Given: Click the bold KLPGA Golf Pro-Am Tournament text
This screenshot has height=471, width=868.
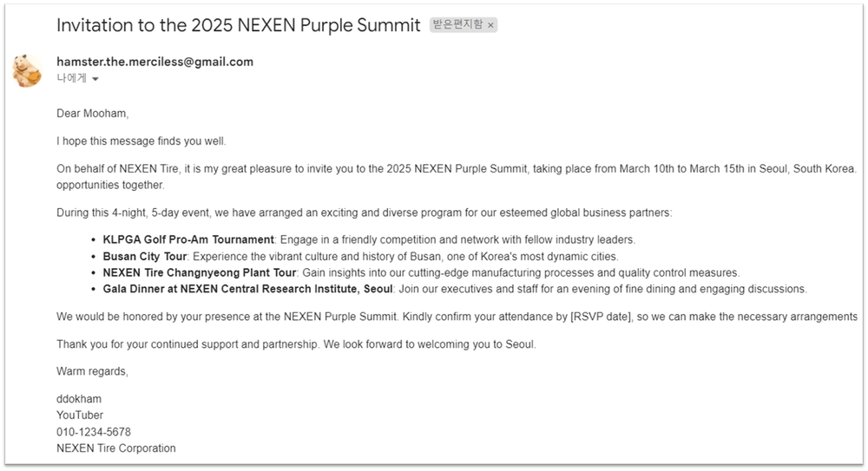Looking at the screenshot, I should 188,239.
